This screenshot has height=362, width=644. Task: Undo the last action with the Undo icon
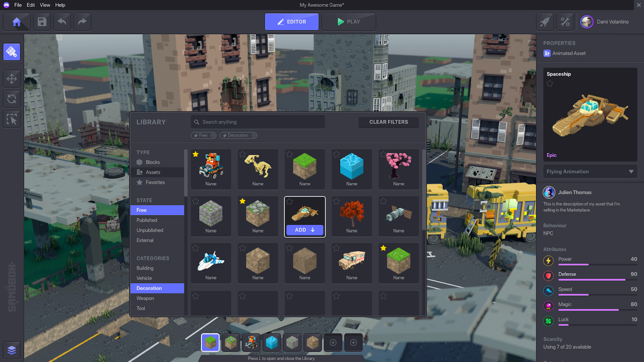tap(62, 22)
